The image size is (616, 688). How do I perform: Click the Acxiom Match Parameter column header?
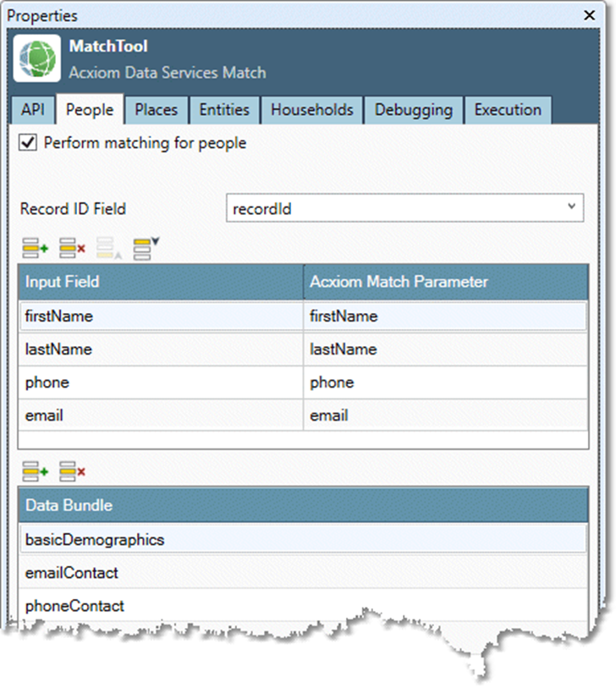[444, 282]
